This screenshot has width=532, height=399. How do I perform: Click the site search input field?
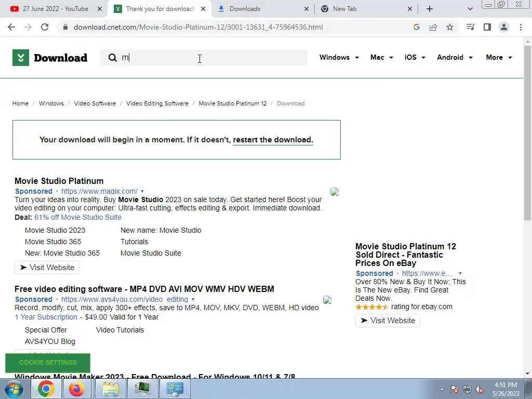point(204,58)
